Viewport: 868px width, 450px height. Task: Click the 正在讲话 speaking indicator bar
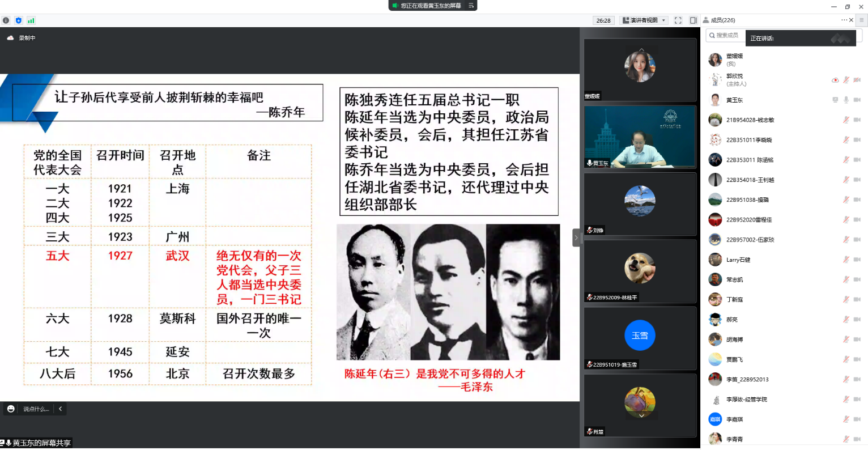pos(800,38)
